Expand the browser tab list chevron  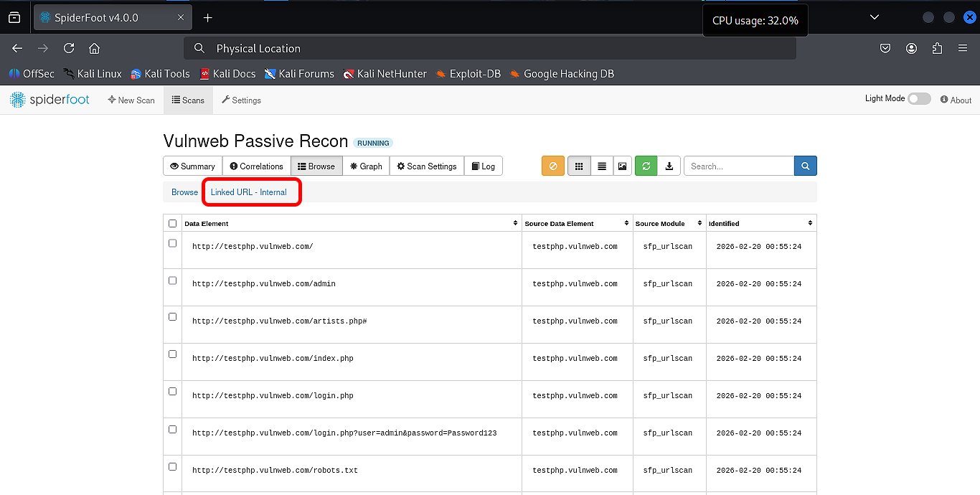pyautogui.click(x=874, y=17)
